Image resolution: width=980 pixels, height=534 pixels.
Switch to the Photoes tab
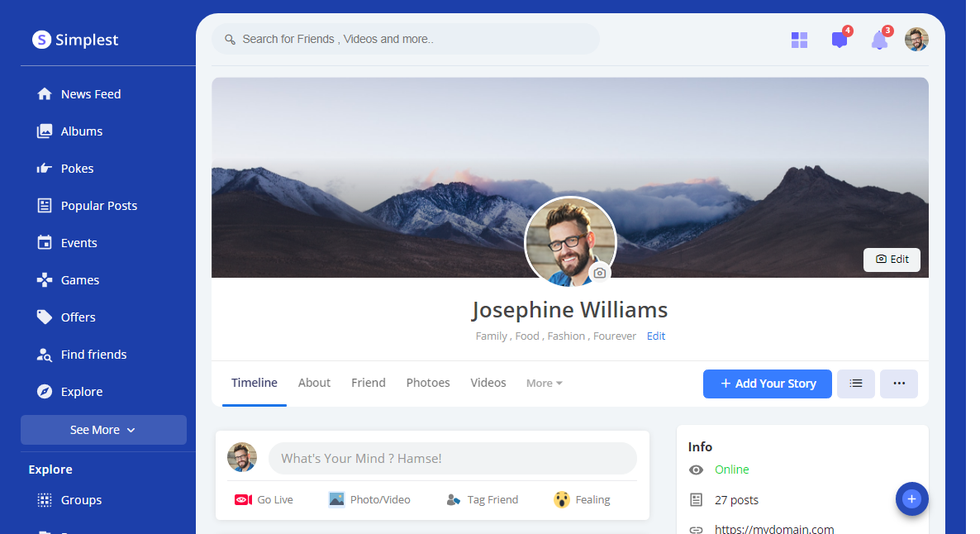(x=428, y=383)
